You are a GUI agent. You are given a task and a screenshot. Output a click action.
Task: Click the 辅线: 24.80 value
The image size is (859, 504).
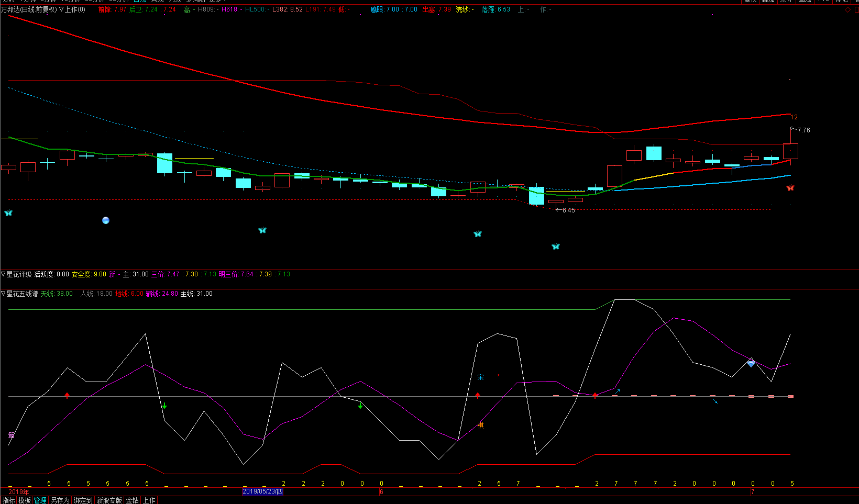[x=162, y=294]
